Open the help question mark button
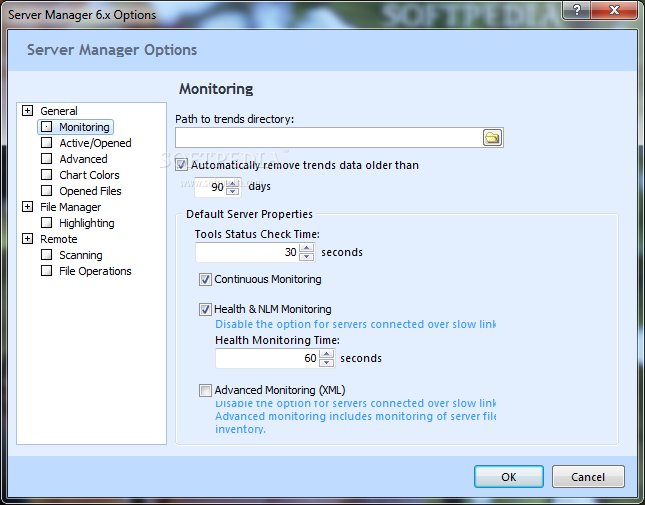This screenshot has height=505, width=645. 577,10
